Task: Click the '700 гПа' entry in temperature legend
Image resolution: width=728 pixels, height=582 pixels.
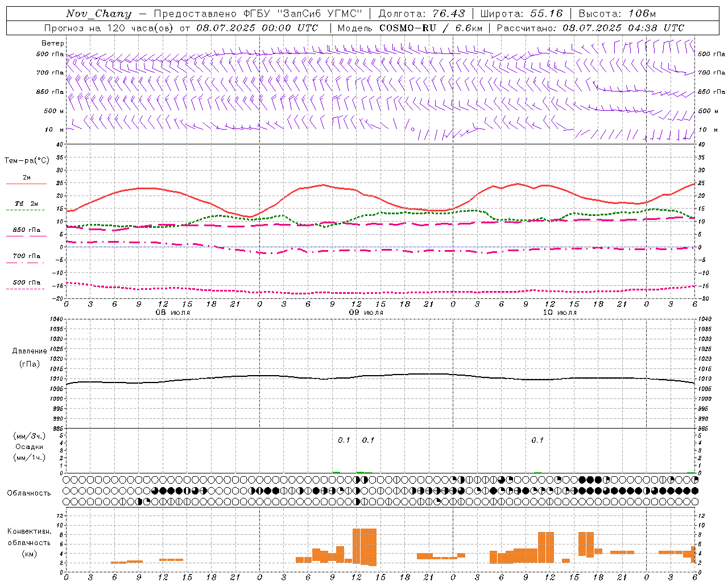Action: pos(26,256)
